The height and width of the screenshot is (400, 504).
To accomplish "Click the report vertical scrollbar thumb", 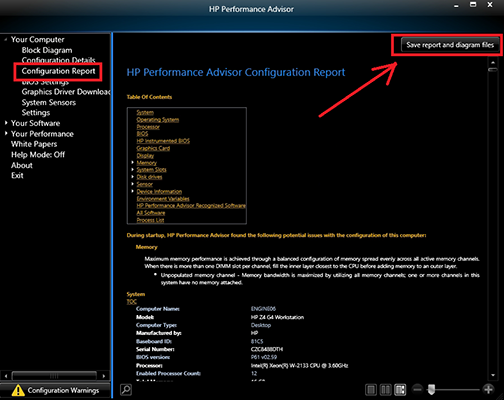I will click(x=493, y=70).
